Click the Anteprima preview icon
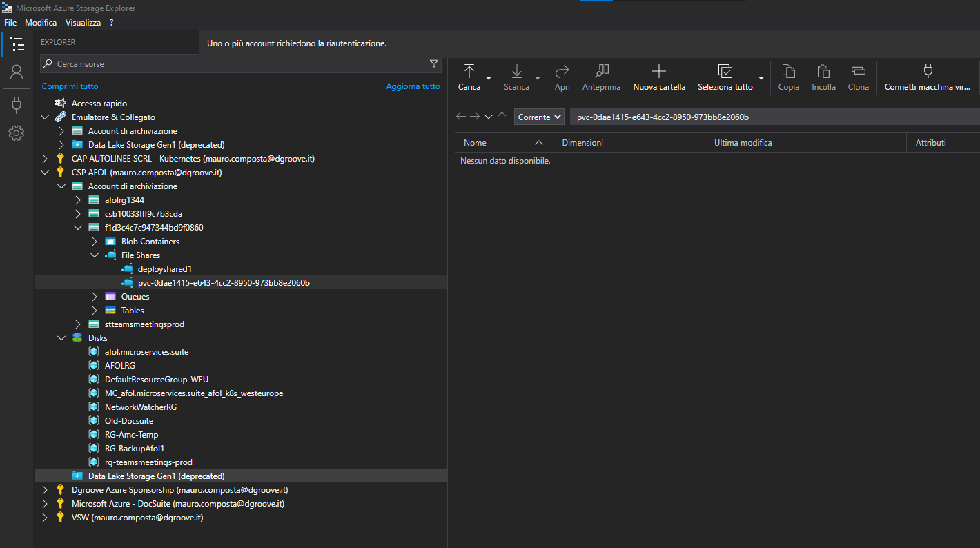Viewport: 980px width, 548px height. tap(601, 77)
